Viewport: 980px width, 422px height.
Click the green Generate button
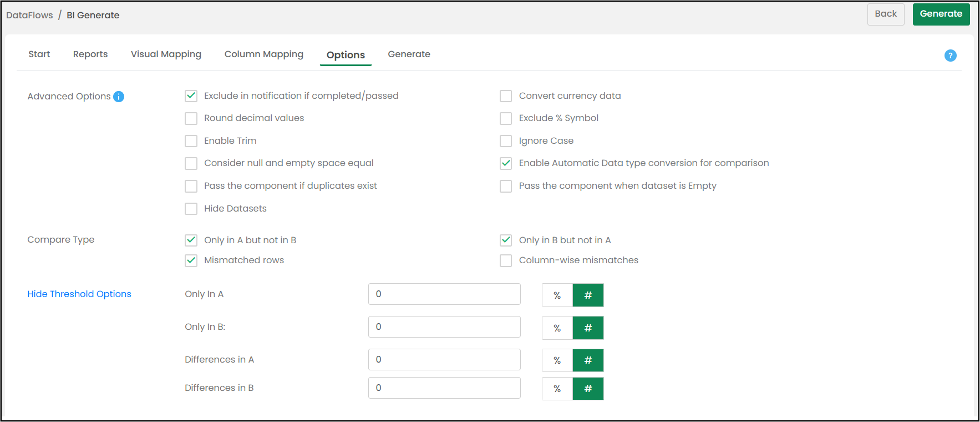[941, 14]
